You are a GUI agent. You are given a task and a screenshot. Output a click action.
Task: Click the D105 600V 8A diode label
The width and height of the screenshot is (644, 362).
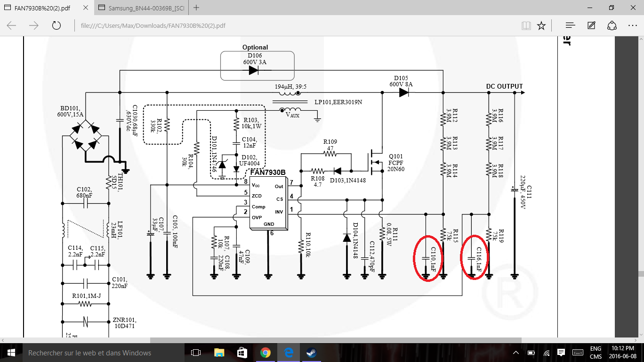pos(401,81)
